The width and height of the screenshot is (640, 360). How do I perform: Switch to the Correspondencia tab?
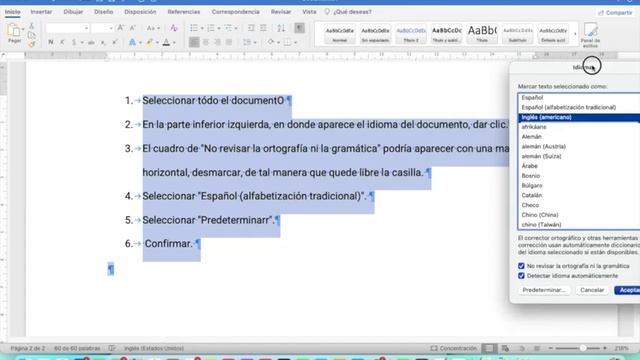click(236, 12)
